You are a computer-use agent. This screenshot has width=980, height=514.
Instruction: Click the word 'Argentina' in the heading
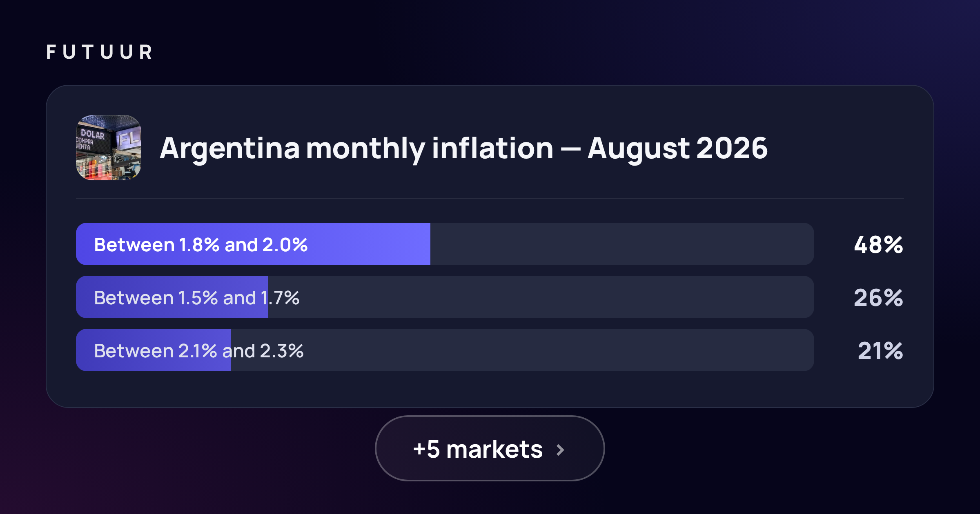[230, 148]
